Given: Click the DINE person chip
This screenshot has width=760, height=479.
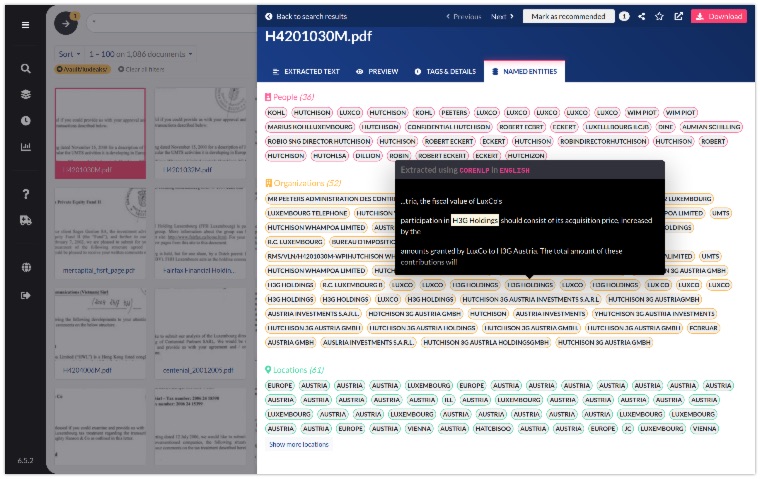Looking at the screenshot, I should click(665, 127).
